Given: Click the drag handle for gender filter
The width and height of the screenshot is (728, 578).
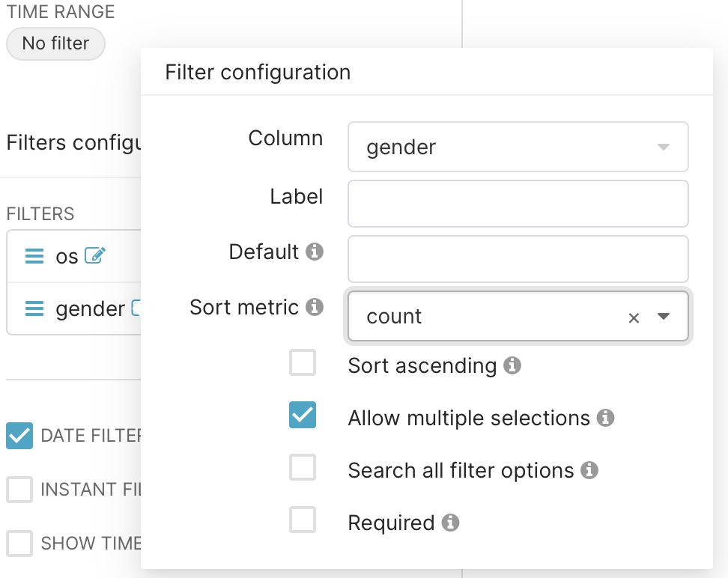Looking at the screenshot, I should click(x=34, y=308).
